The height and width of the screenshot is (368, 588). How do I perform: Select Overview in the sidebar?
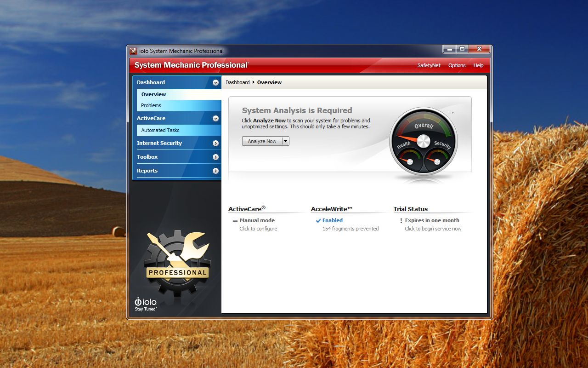pyautogui.click(x=179, y=94)
